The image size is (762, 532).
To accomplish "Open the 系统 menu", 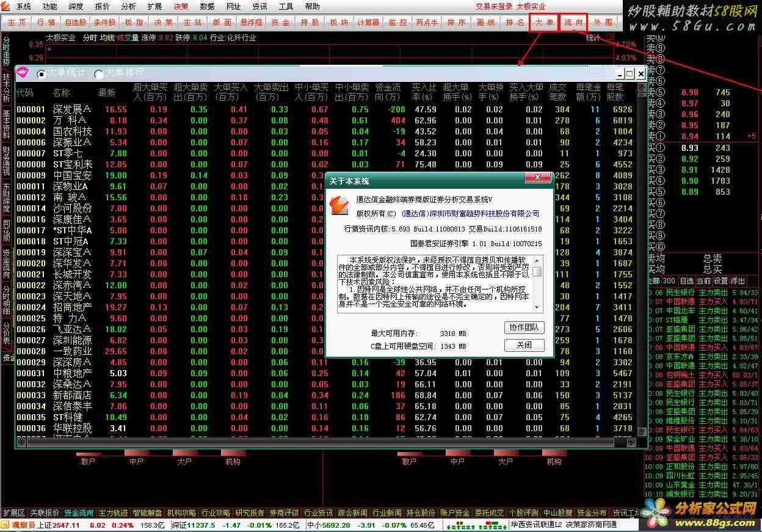I will (x=23, y=7).
